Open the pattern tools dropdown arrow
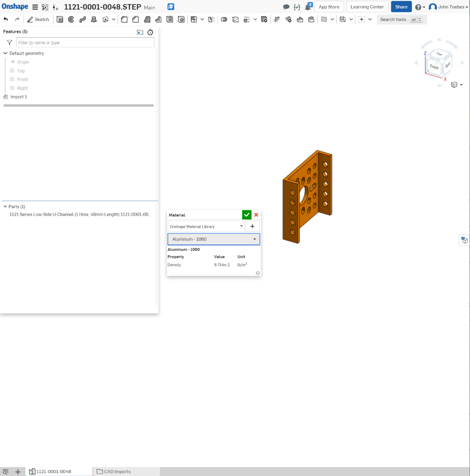470x476 pixels. [x=202, y=19]
